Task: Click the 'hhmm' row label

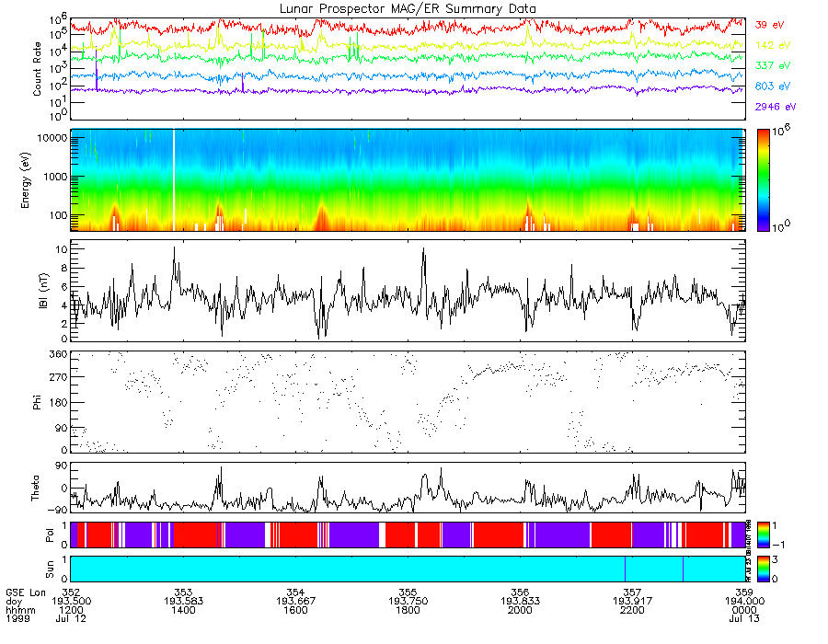Action: 20,610
